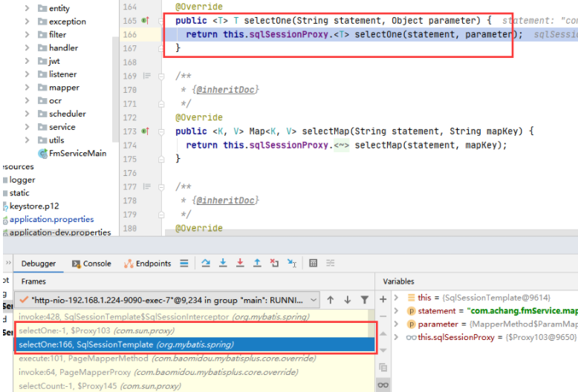
Task: Click the Step Into debugger icon
Action: point(223,263)
